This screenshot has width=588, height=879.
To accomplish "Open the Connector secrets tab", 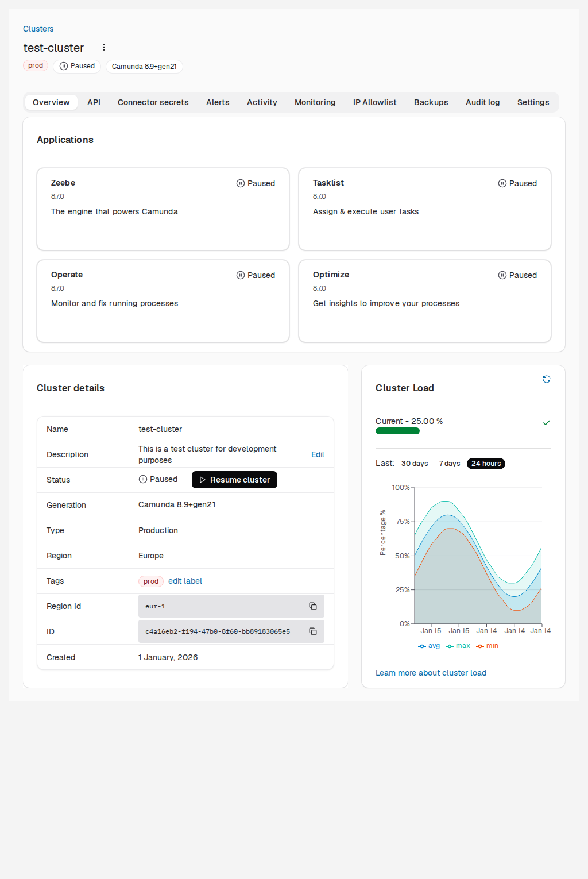I will (x=153, y=102).
